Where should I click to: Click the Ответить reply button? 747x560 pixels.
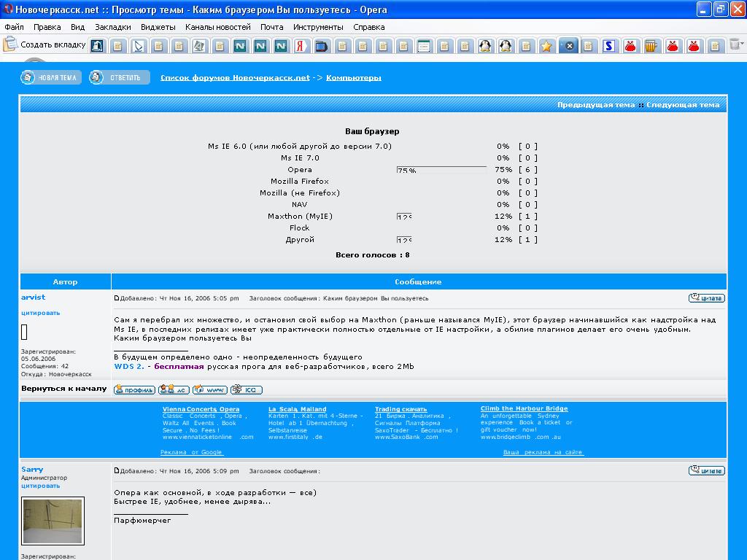click(x=119, y=77)
